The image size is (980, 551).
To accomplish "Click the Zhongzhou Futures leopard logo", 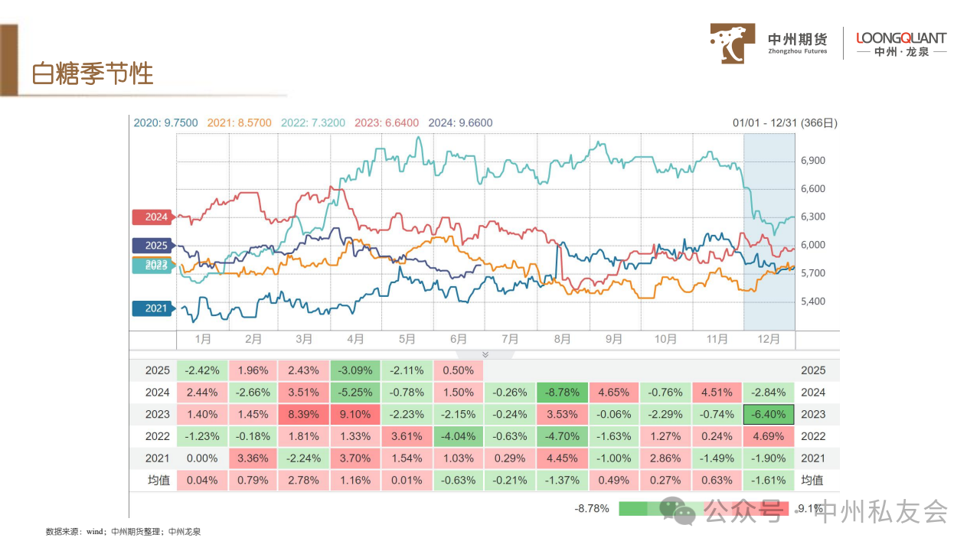I will (x=733, y=44).
